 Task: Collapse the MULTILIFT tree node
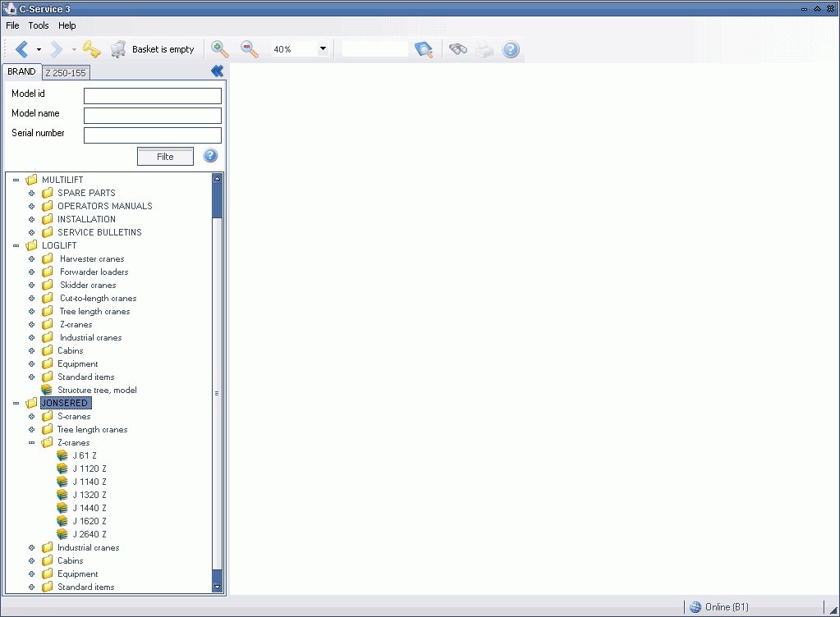click(16, 180)
